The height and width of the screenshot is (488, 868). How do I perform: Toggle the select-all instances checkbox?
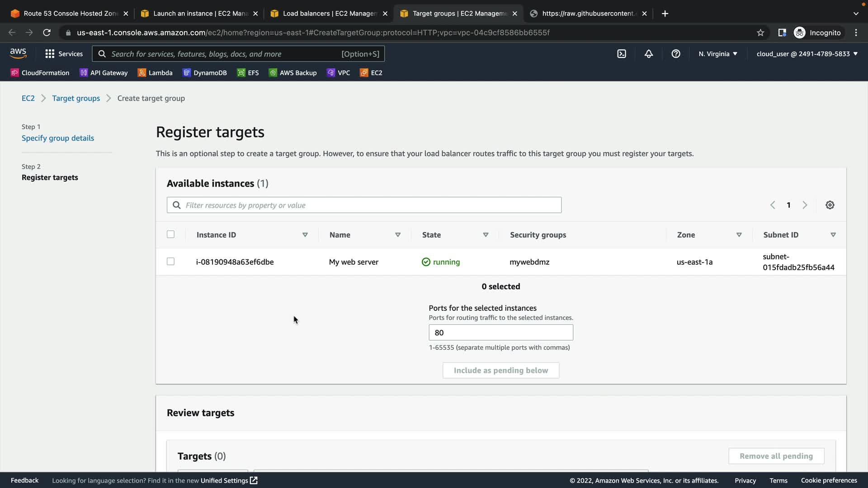coord(170,235)
